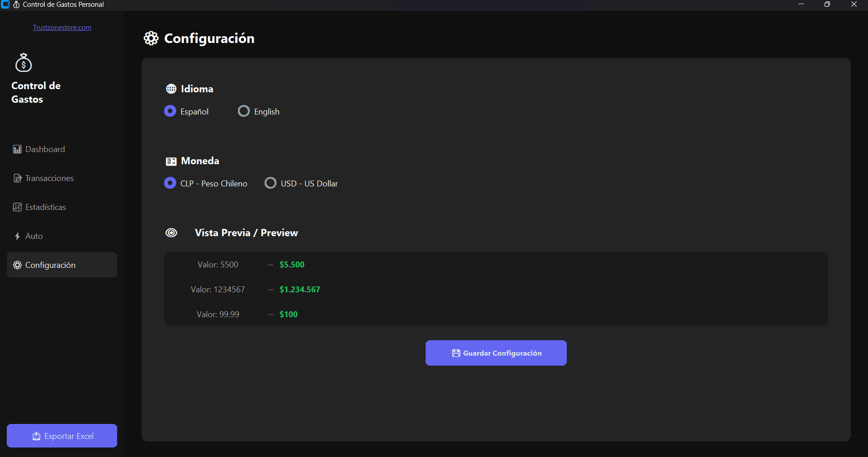Select Español as the language
Image resolution: width=868 pixels, height=457 pixels.
click(x=170, y=111)
